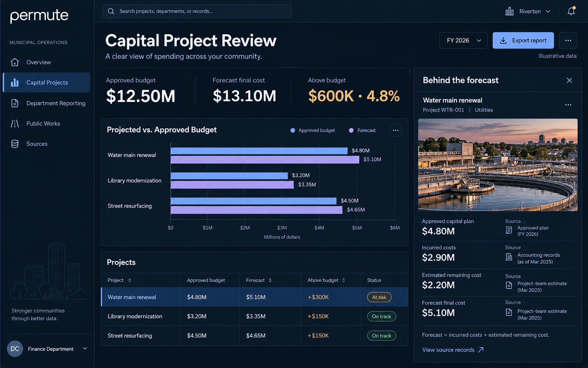Open the Water main renewal panel ellipsis menu

[568, 105]
